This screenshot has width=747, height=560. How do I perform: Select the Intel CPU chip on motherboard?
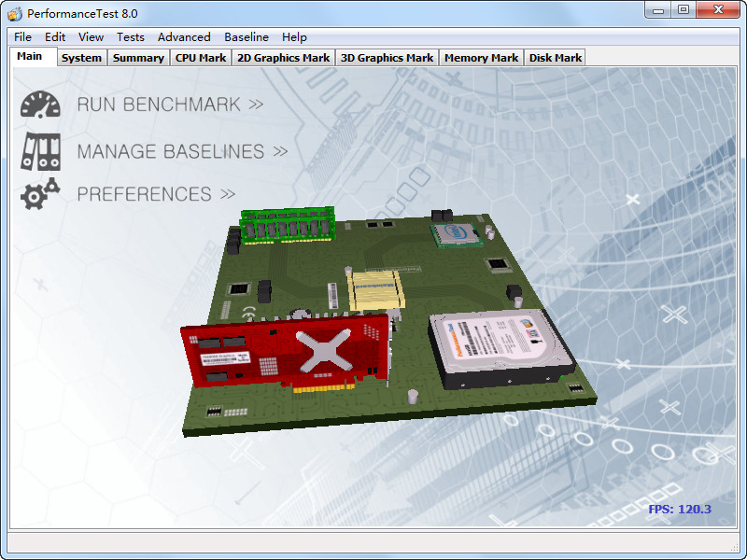[458, 235]
